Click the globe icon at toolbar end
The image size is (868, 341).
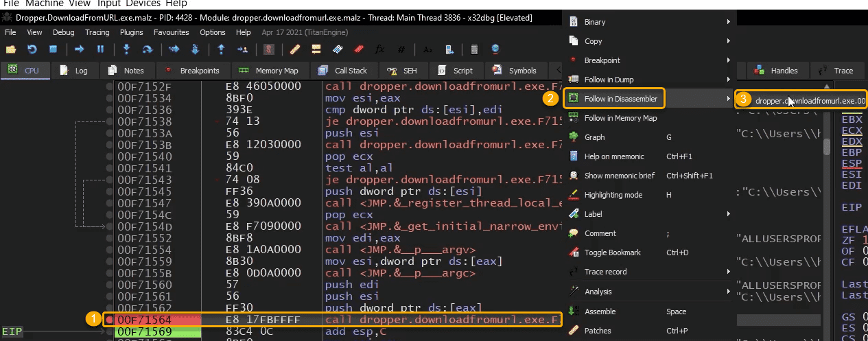coord(495,49)
